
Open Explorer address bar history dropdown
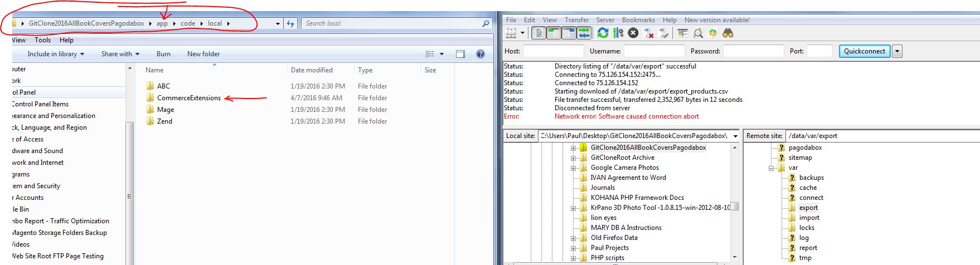click(x=278, y=23)
